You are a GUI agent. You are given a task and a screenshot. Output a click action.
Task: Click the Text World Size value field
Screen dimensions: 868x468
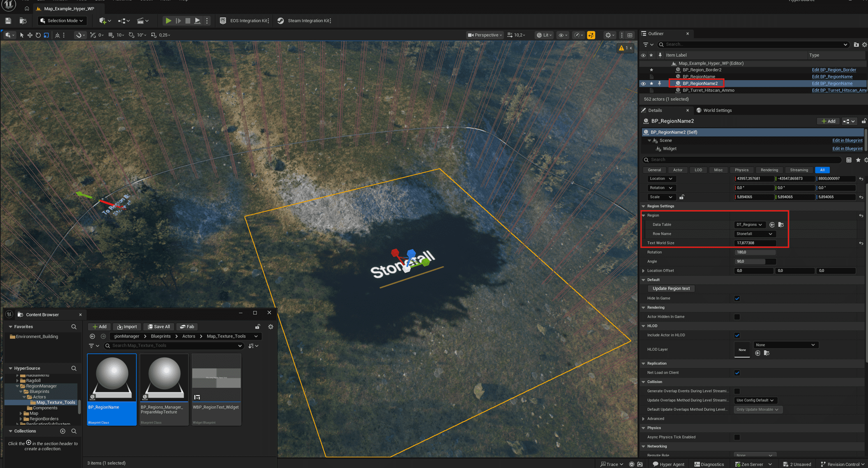tap(755, 243)
